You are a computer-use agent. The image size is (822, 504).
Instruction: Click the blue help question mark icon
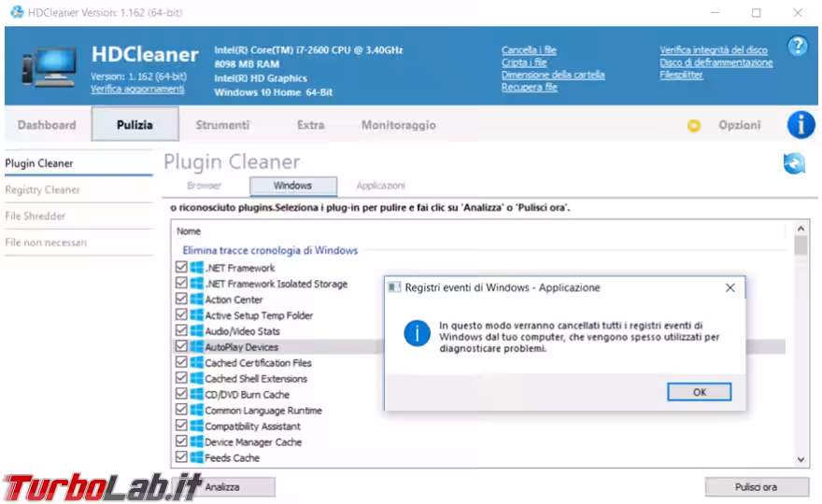pyautogui.click(x=798, y=46)
